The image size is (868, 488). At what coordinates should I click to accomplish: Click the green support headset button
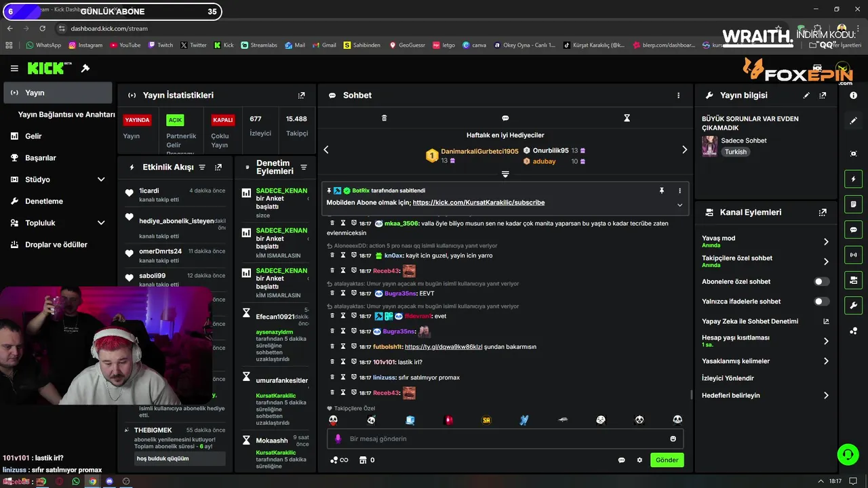tap(848, 454)
